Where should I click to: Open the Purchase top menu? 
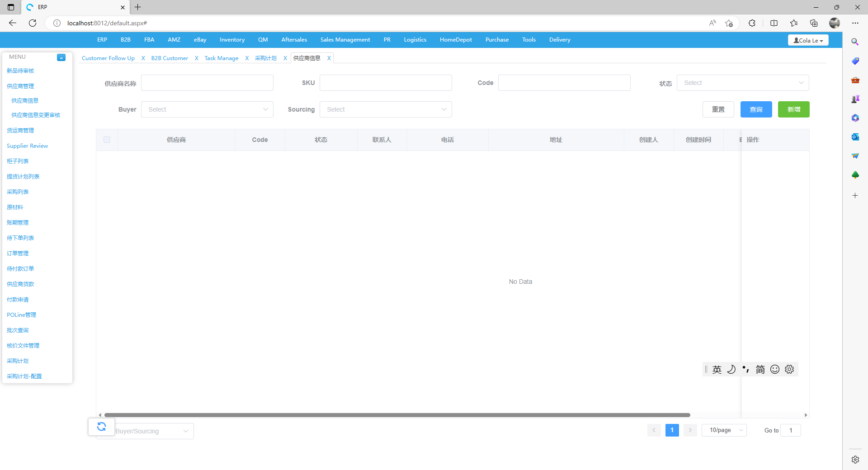pyautogui.click(x=497, y=40)
